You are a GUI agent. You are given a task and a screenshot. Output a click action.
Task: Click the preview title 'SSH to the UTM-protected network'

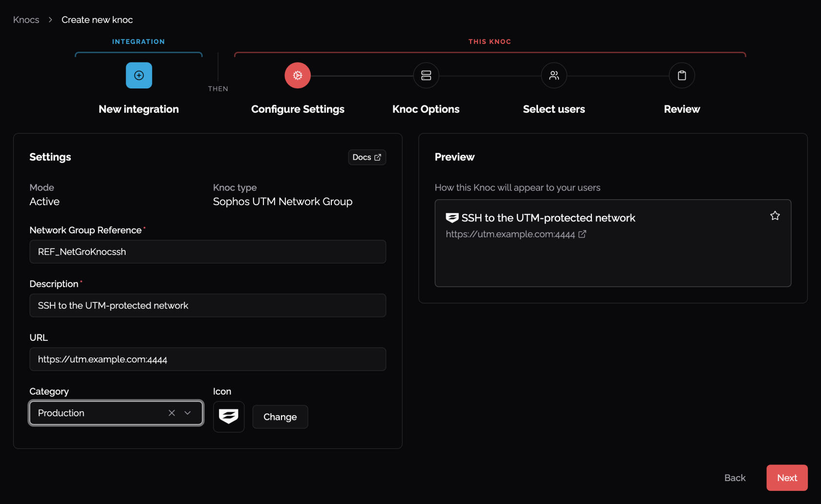[x=548, y=218]
